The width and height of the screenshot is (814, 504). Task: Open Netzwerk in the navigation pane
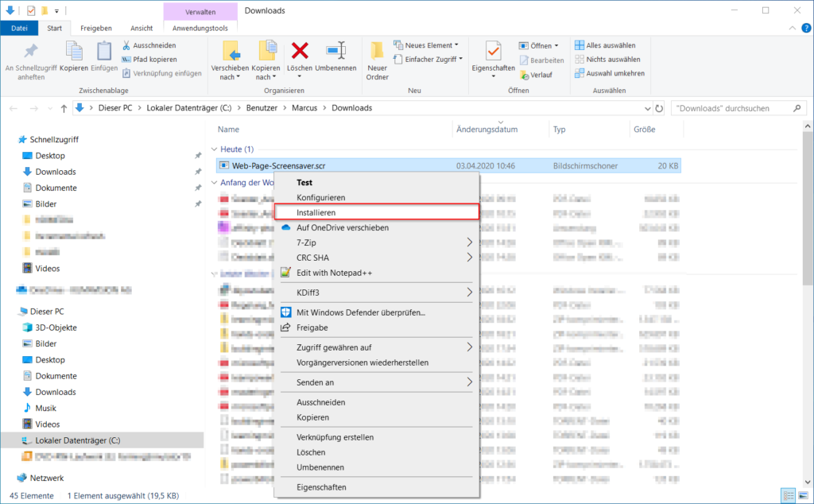pos(47,478)
